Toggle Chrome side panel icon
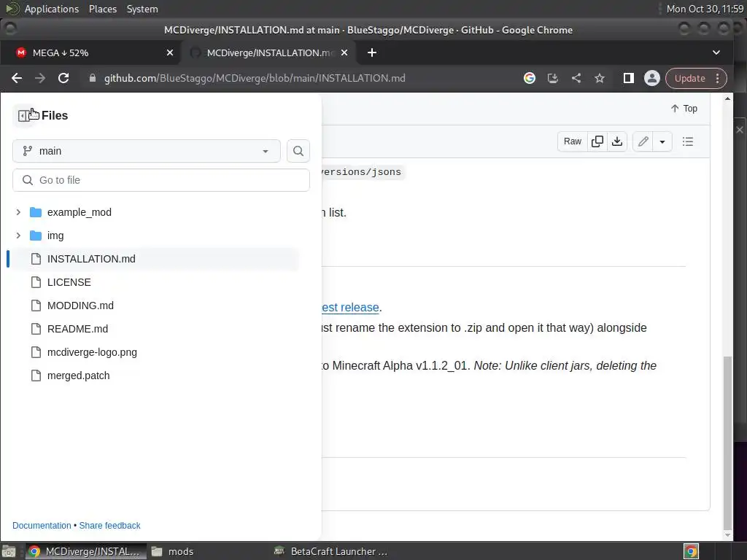The image size is (747, 560). 628,78
